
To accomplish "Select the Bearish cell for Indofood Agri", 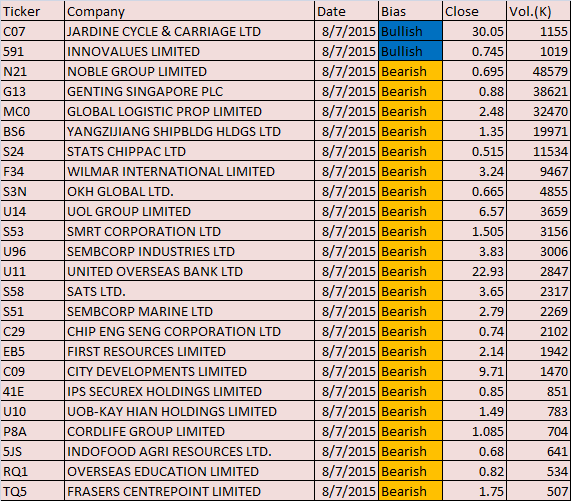I will [x=410, y=451].
